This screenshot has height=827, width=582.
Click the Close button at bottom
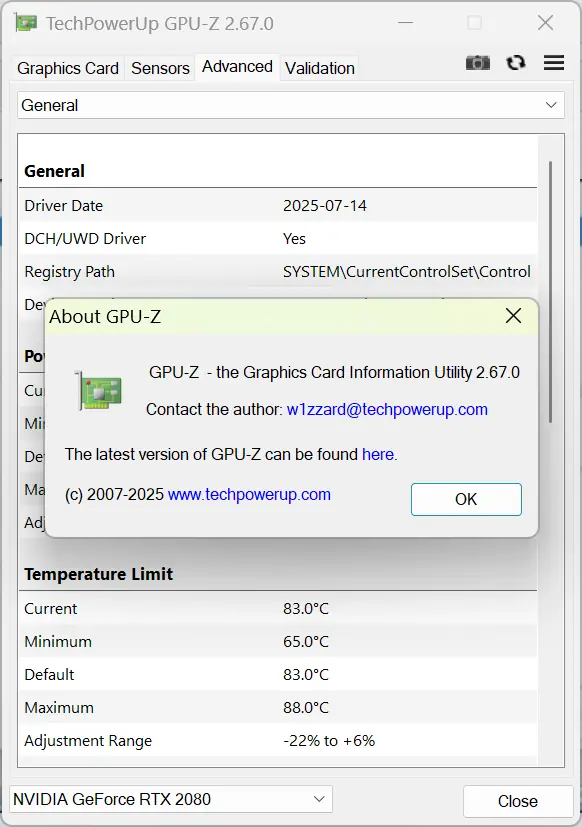point(518,801)
